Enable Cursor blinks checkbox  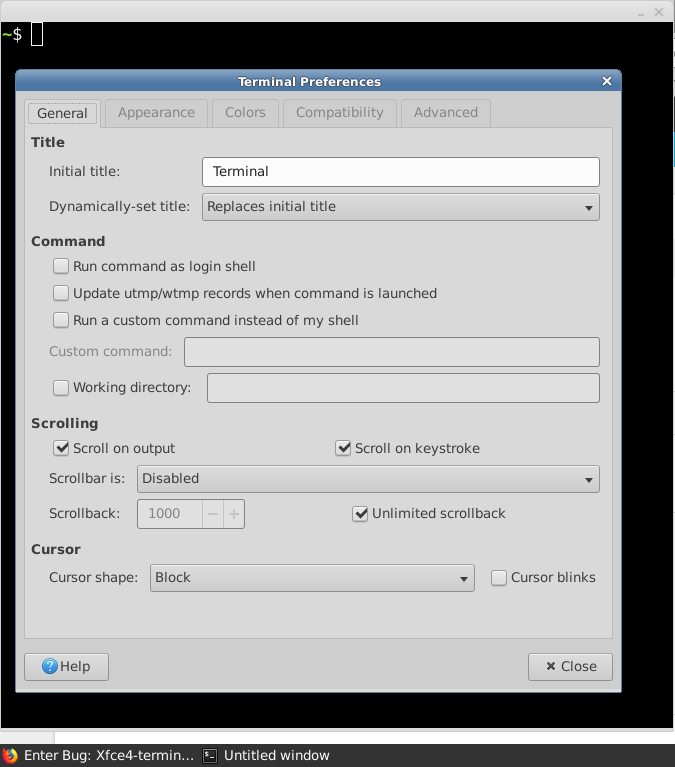pyautogui.click(x=499, y=578)
